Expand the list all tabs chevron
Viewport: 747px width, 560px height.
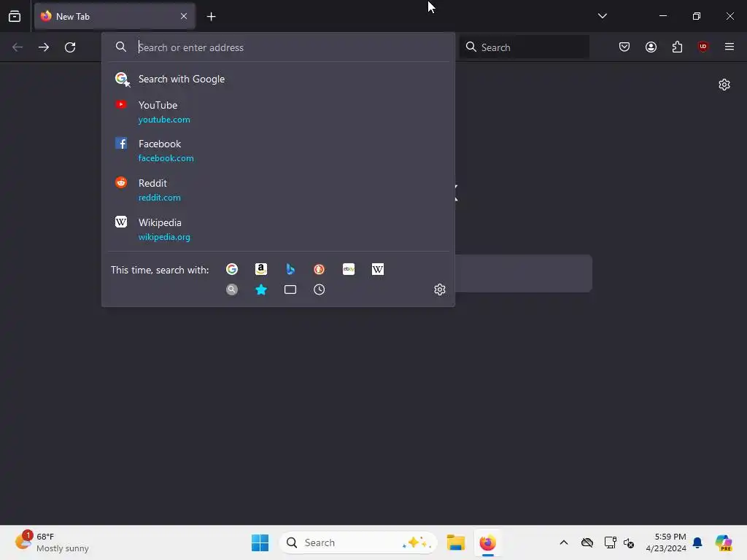pos(602,16)
